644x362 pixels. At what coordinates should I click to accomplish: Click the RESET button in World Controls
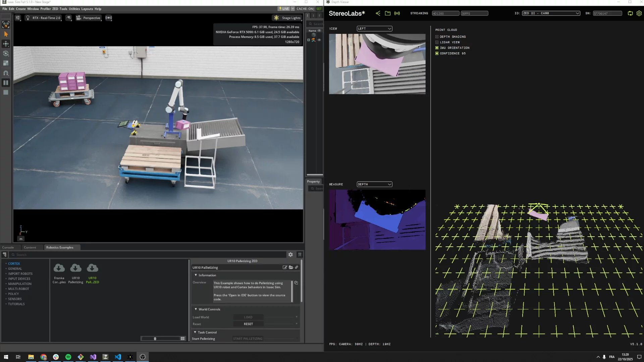click(248, 324)
